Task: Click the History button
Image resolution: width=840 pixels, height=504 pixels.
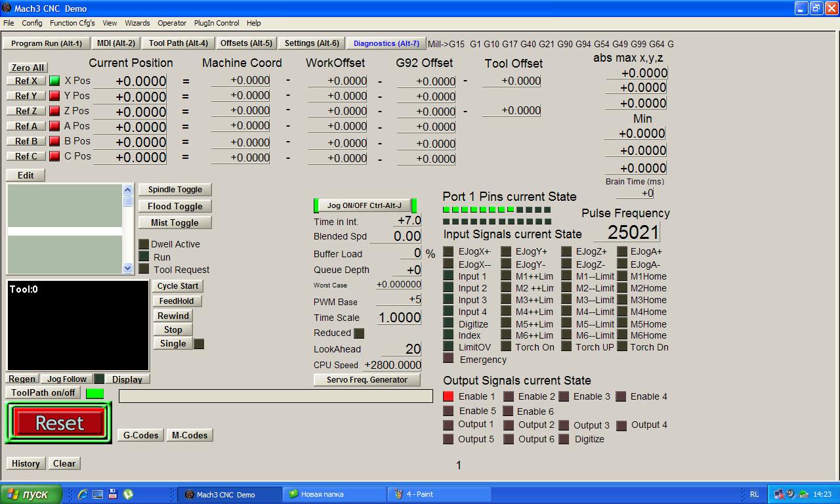Action: tap(26, 463)
